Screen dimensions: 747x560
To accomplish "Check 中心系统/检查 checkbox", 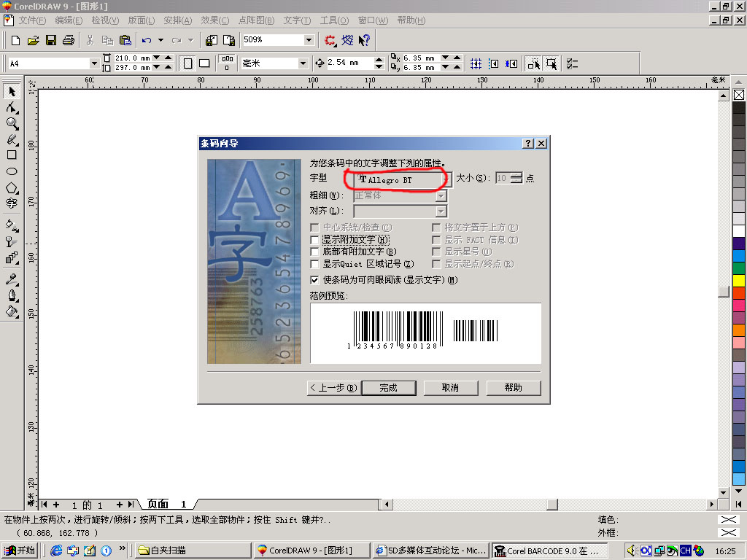I will click(x=314, y=227).
